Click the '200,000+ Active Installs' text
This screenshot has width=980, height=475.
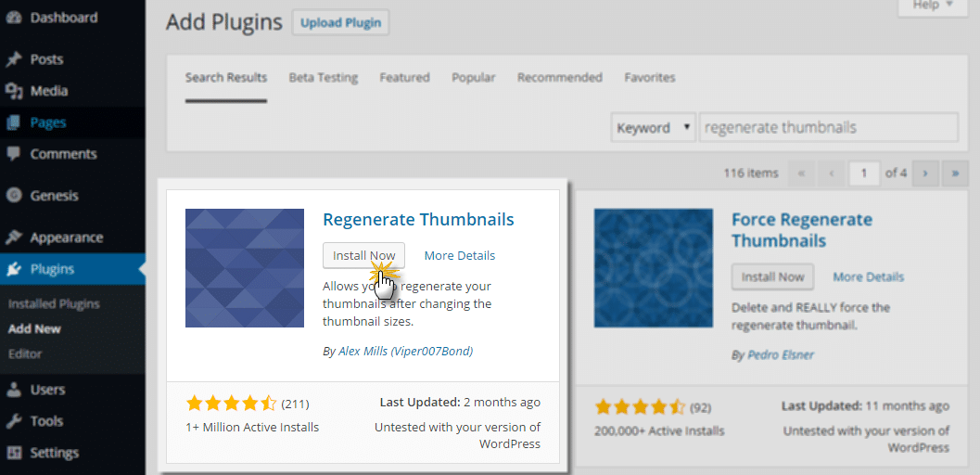[x=659, y=430]
